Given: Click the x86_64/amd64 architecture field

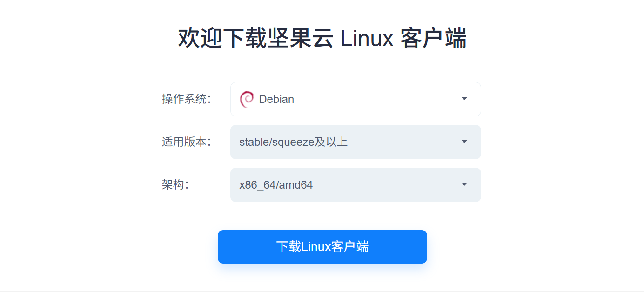Looking at the screenshot, I should (x=326, y=185).
